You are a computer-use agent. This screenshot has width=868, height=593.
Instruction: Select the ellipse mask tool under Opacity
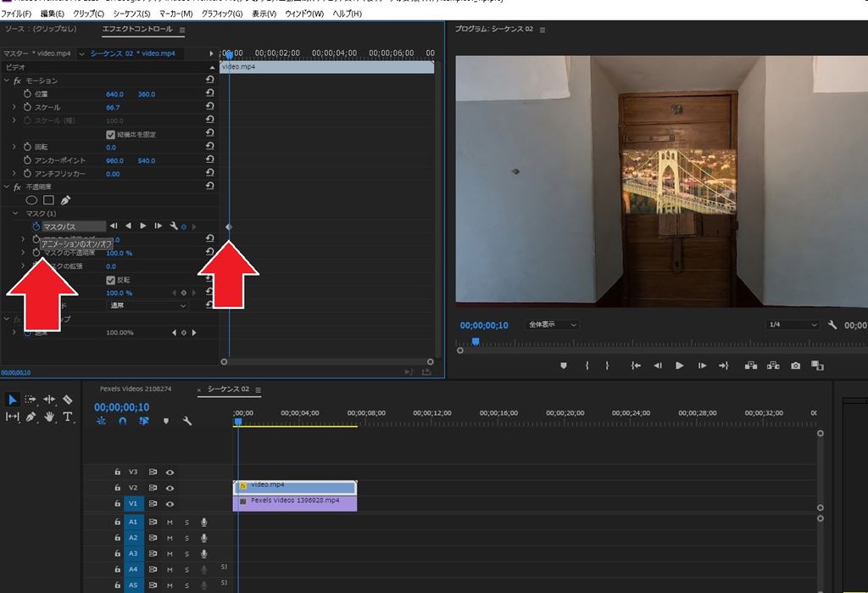point(32,200)
